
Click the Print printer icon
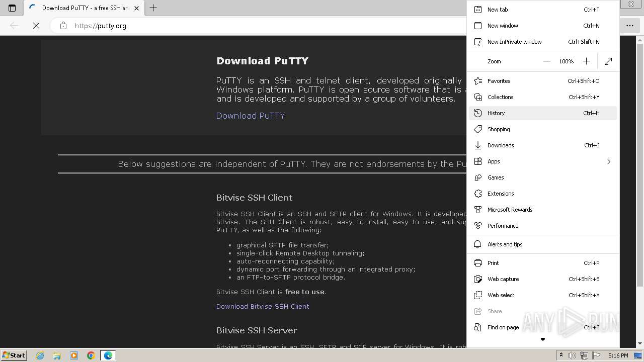(478, 263)
